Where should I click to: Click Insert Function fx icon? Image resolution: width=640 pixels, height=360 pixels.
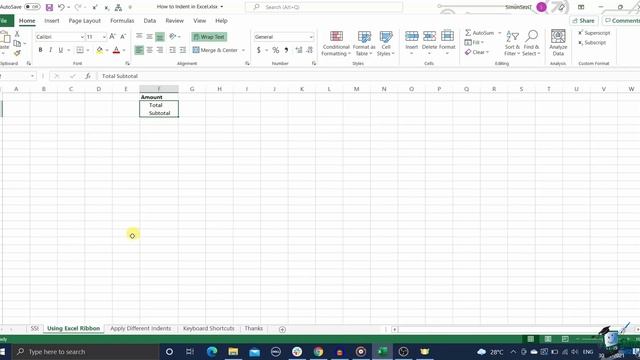tap(88, 76)
